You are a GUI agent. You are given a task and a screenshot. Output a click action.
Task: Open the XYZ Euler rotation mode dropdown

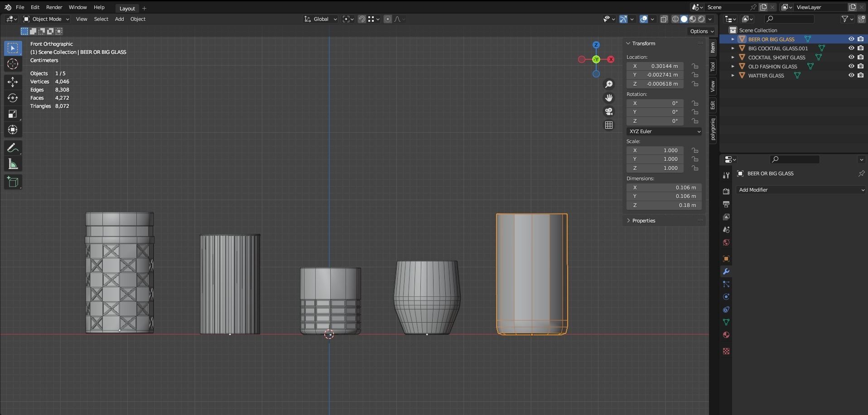[x=664, y=131]
